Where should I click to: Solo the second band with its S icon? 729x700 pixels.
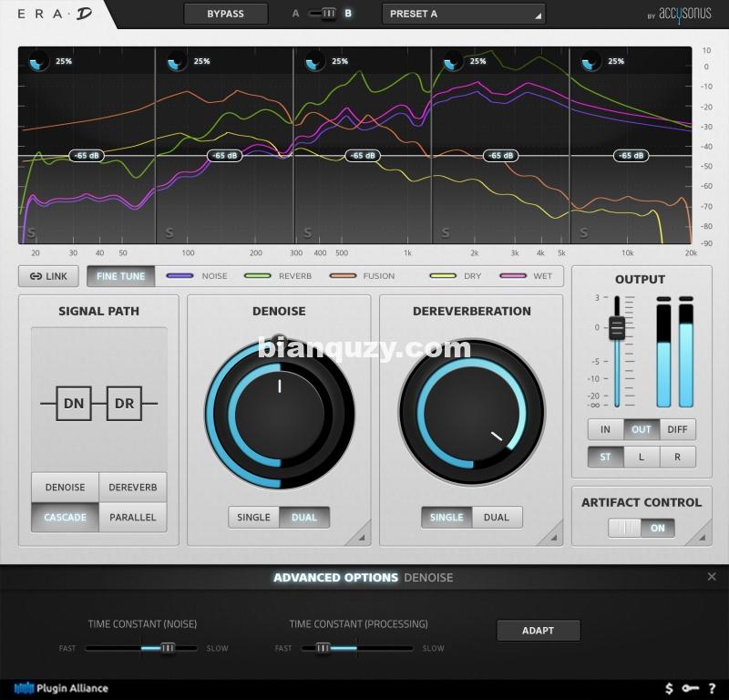point(169,232)
